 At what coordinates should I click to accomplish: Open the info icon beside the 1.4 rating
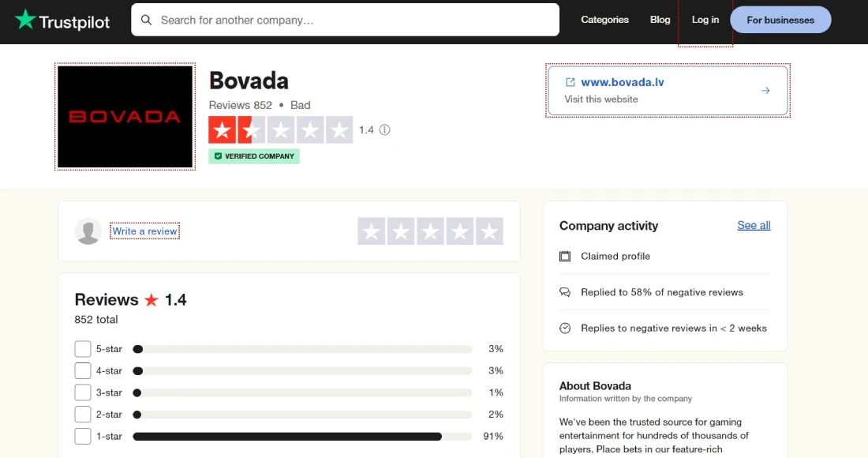386,130
